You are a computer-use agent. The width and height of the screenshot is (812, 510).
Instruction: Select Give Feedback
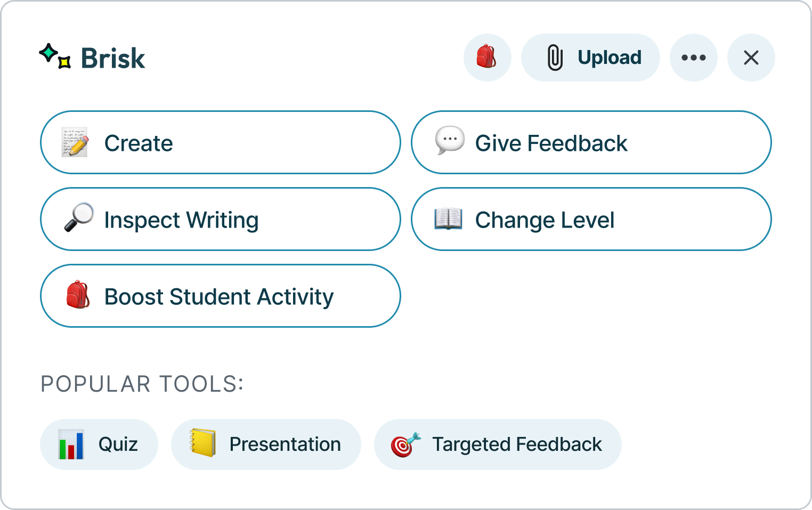(591, 142)
